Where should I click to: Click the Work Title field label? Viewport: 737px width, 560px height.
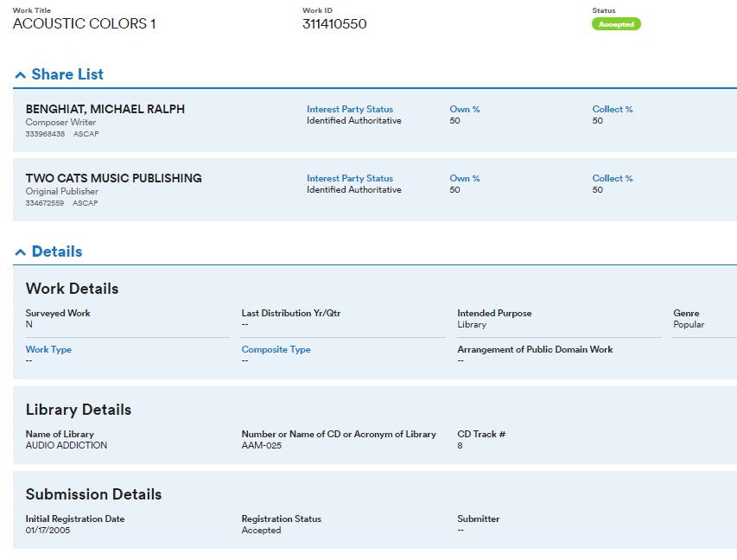point(31,10)
